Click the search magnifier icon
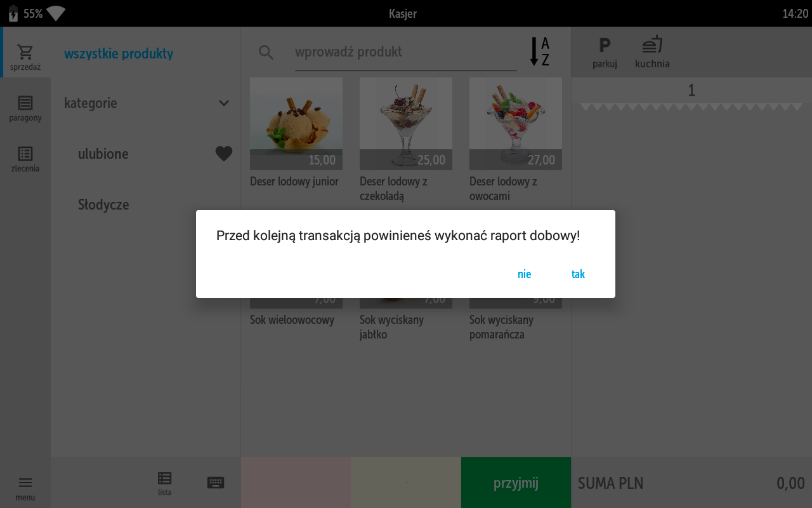 click(x=266, y=53)
